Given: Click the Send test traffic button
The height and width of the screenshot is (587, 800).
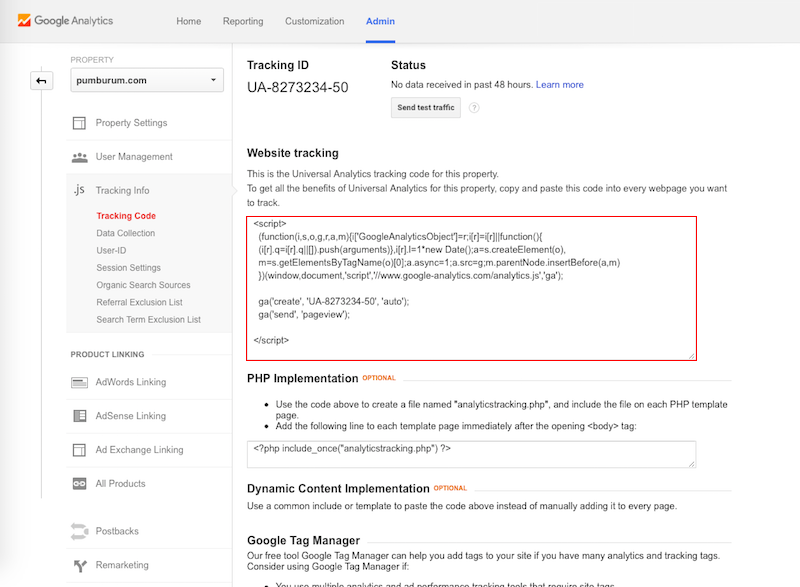Looking at the screenshot, I should [x=426, y=108].
